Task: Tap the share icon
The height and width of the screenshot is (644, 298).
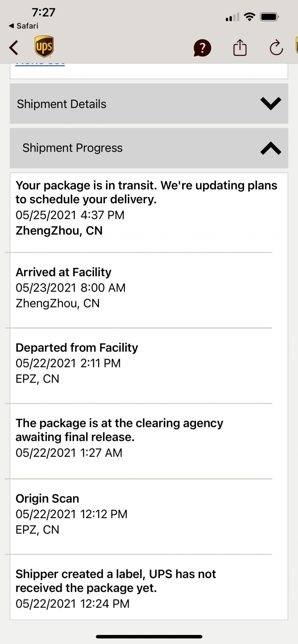Action: tap(240, 48)
